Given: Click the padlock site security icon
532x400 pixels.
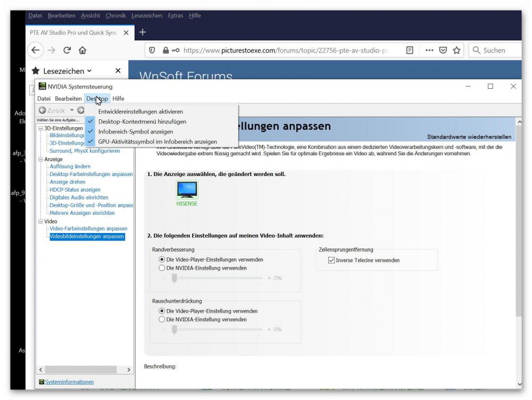Looking at the screenshot, I should 165,50.
